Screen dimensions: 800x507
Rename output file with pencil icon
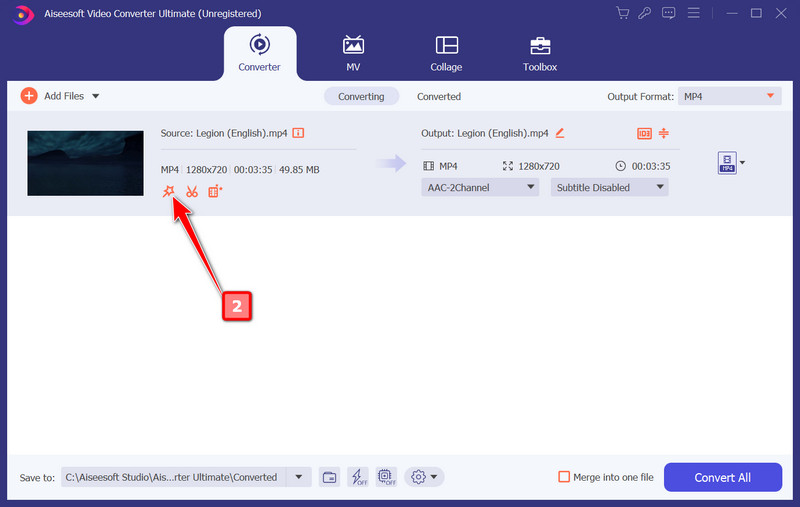[560, 133]
